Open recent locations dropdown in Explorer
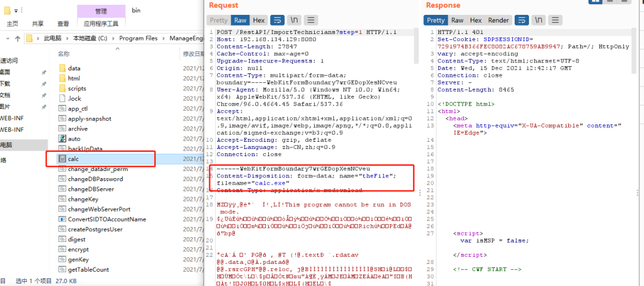This screenshot has height=286, width=644. click(x=7, y=38)
